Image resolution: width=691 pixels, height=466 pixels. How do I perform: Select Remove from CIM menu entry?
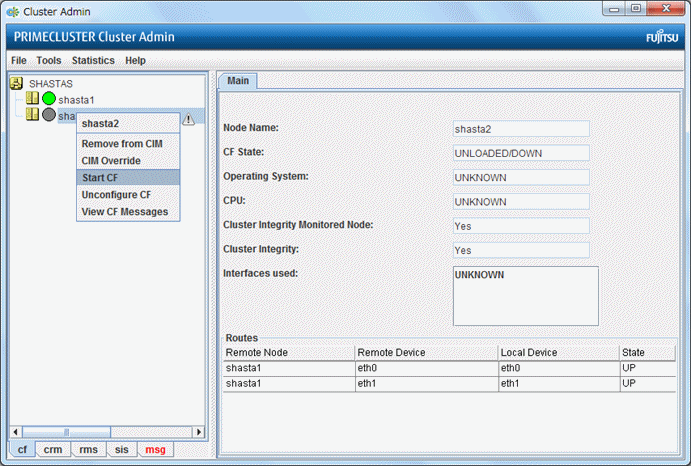(121, 143)
